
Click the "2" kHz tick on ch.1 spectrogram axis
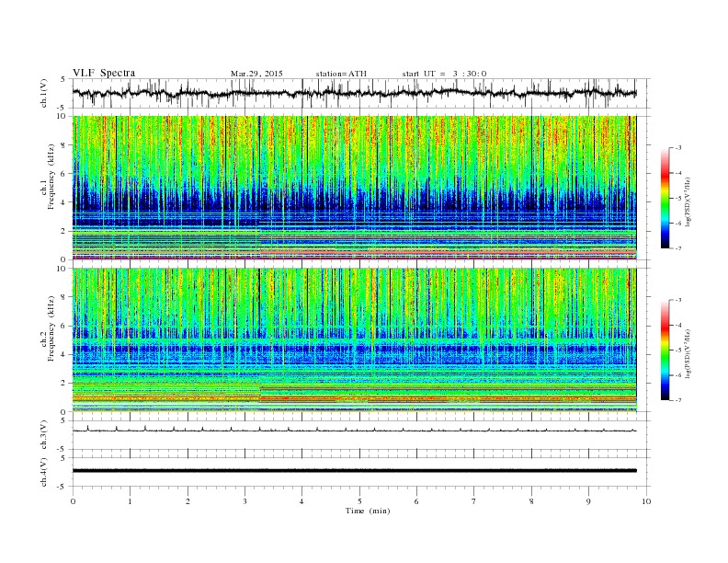[x=63, y=231]
